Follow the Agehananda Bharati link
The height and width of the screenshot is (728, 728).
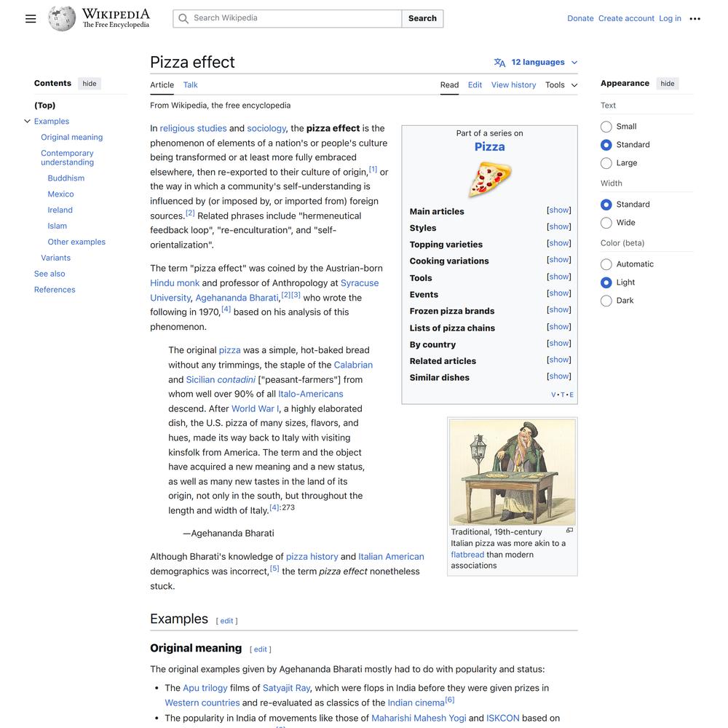pos(237,298)
